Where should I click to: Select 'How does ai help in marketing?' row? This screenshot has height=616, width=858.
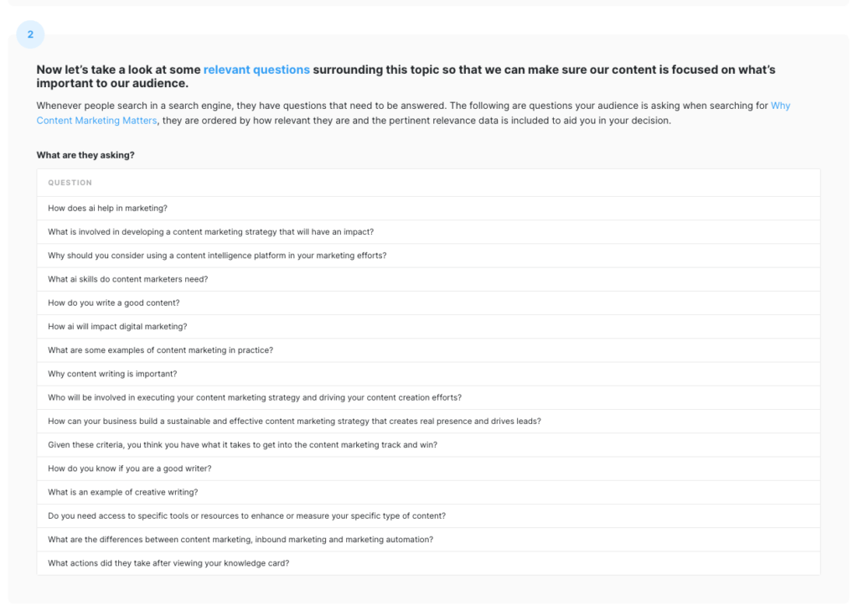(x=108, y=209)
